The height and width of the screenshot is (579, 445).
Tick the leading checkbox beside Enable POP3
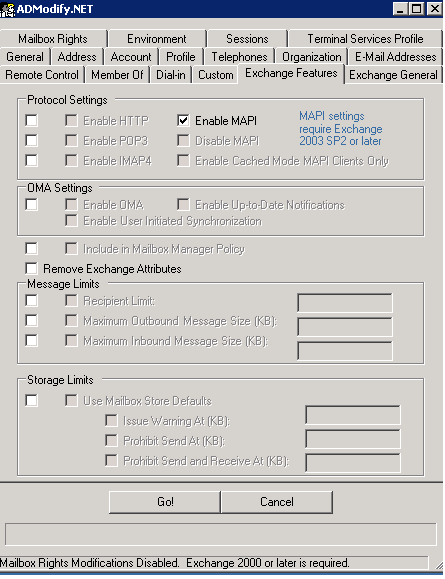[31, 140]
